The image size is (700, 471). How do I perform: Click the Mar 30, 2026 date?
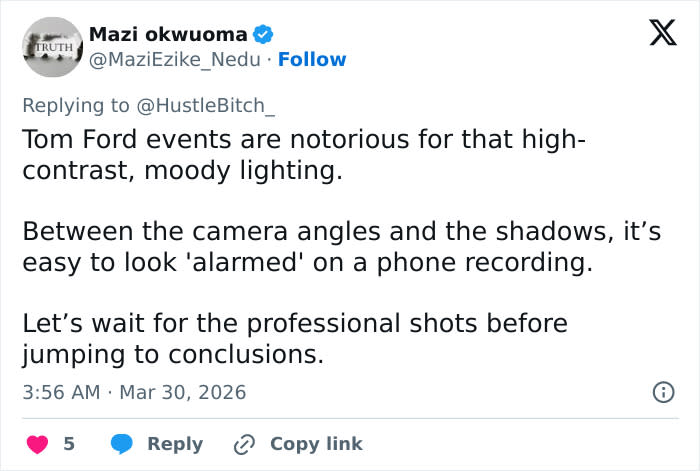(182, 392)
